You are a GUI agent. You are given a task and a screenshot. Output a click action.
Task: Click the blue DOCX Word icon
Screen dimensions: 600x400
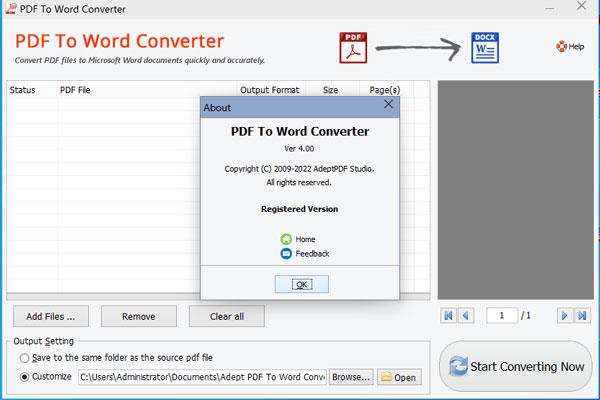[485, 48]
